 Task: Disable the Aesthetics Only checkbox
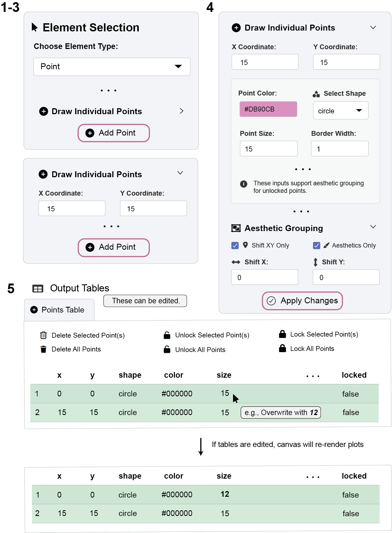point(316,245)
